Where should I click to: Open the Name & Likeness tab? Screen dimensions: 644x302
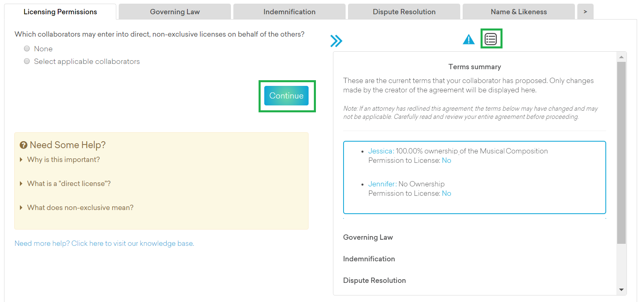click(x=518, y=12)
